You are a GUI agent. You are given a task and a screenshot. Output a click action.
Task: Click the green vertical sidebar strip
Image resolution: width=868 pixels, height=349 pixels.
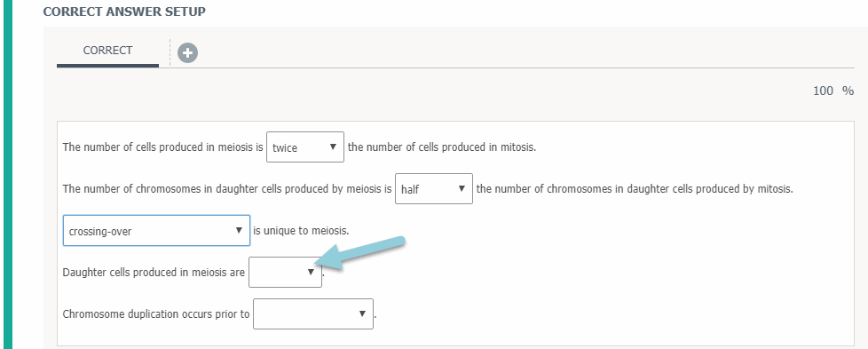pos(7,174)
